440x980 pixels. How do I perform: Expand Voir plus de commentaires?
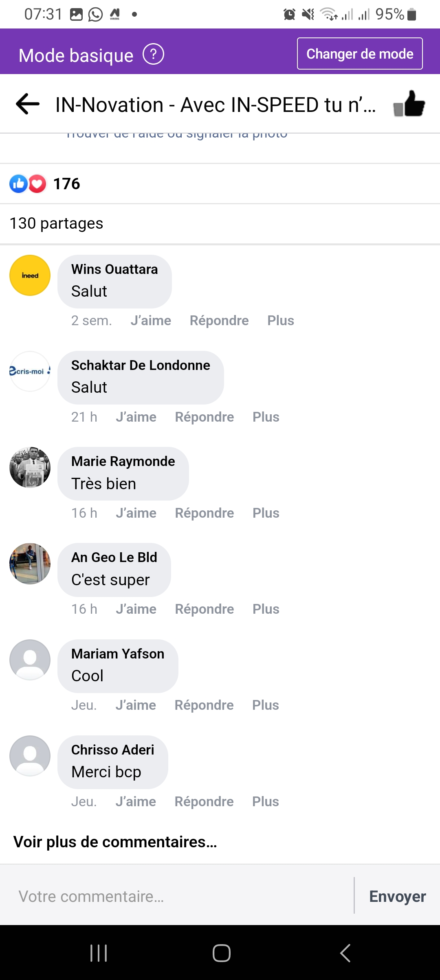115,842
